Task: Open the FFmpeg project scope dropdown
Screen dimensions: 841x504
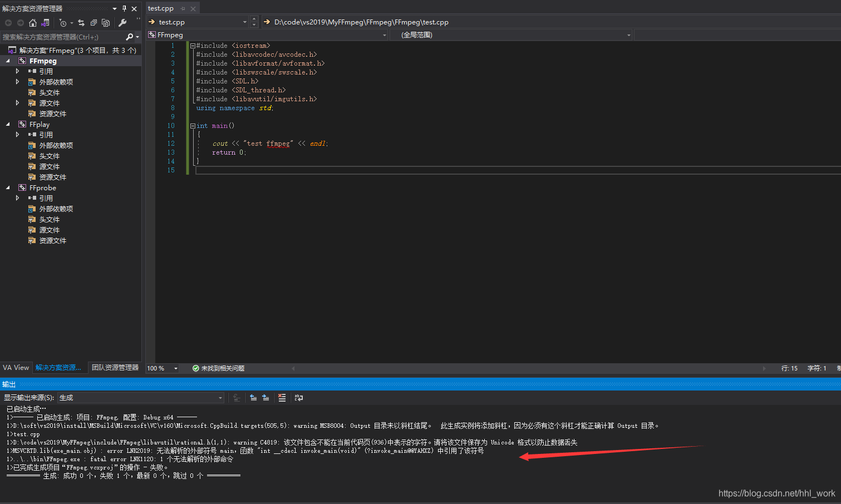Action: point(385,35)
